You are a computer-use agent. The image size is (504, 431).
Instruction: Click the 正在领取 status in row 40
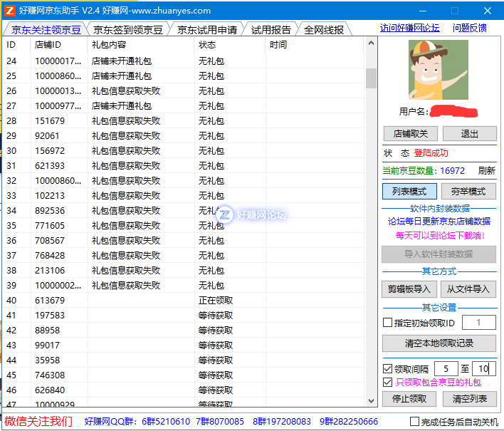click(216, 301)
